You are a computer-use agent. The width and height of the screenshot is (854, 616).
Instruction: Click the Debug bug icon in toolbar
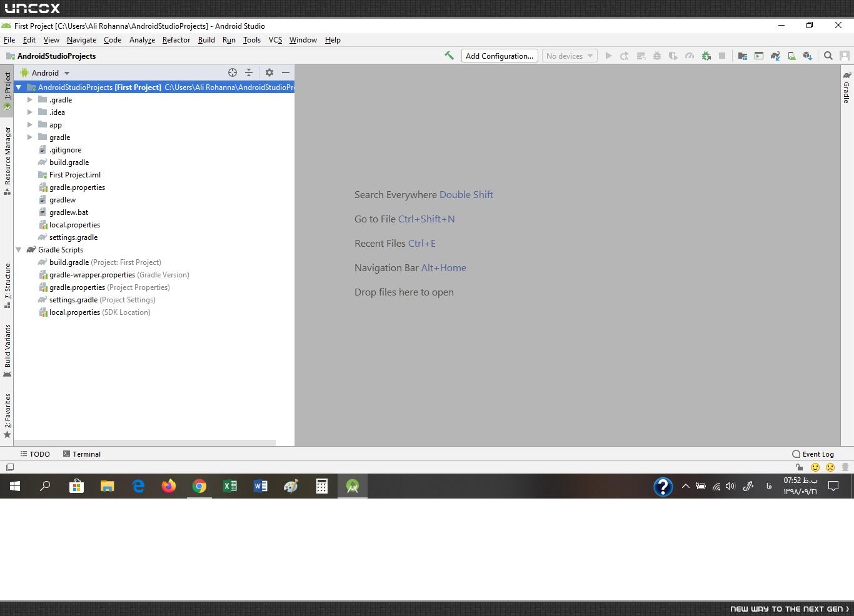(x=657, y=56)
